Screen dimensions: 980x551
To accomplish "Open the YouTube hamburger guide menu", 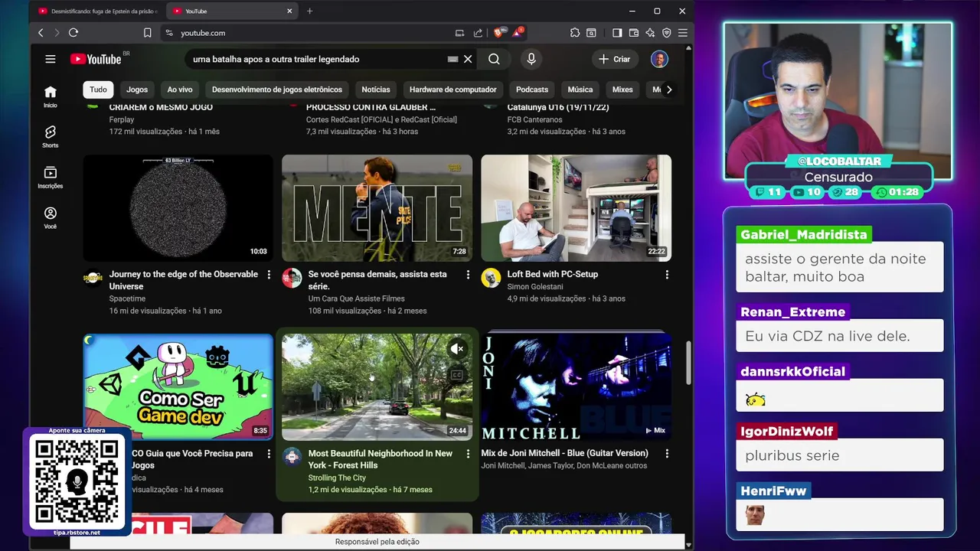I will tap(50, 59).
